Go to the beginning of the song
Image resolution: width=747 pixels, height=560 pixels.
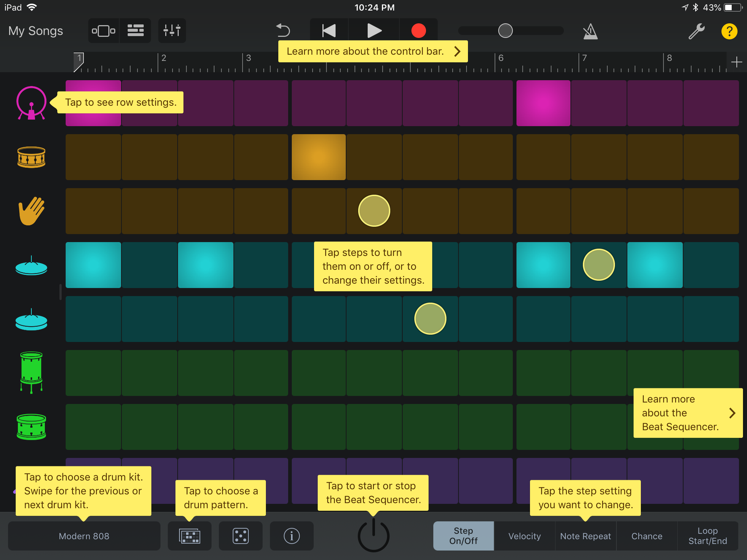pos(329,31)
